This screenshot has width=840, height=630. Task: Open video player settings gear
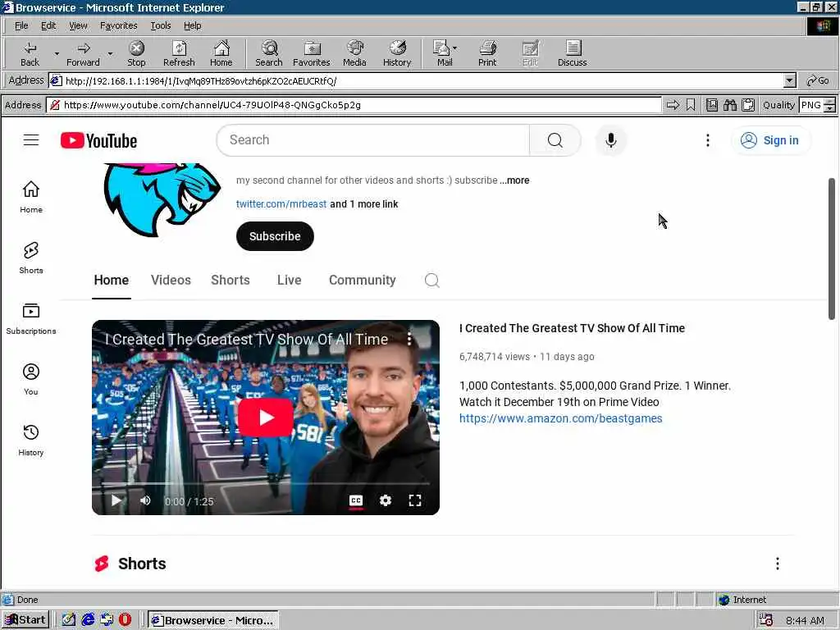click(x=386, y=500)
